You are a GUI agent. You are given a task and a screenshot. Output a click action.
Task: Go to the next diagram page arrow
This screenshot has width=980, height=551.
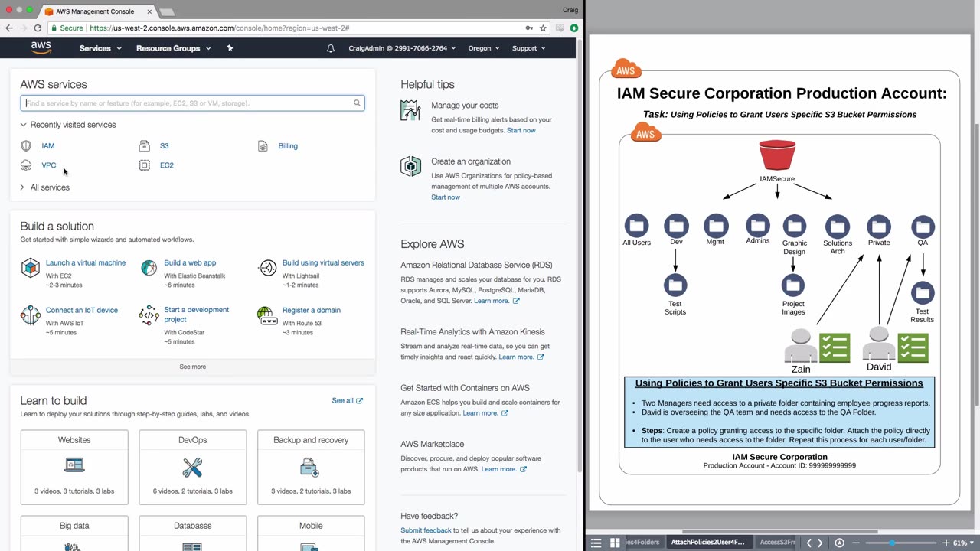point(820,543)
